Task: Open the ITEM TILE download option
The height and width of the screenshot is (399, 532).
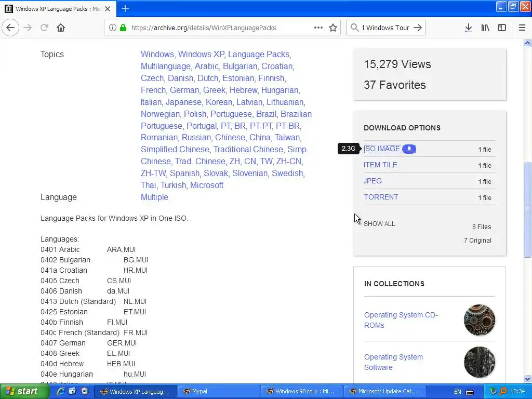Action: tap(380, 165)
